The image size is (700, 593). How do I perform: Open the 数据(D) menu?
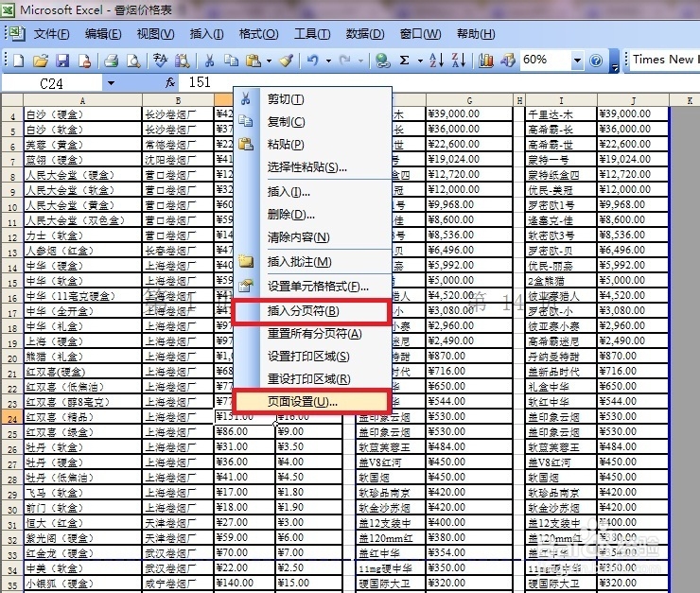coord(365,34)
